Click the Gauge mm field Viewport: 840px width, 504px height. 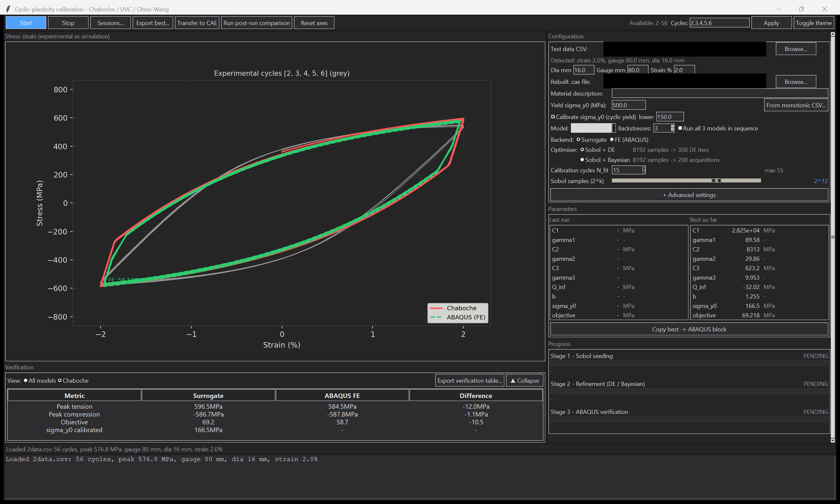click(637, 70)
